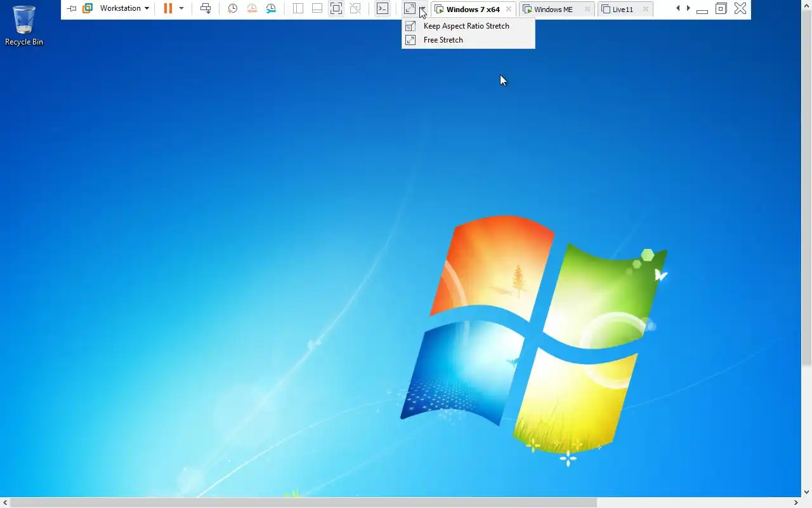Click the stretch guest display button
The height and width of the screenshot is (508, 812).
[410, 8]
